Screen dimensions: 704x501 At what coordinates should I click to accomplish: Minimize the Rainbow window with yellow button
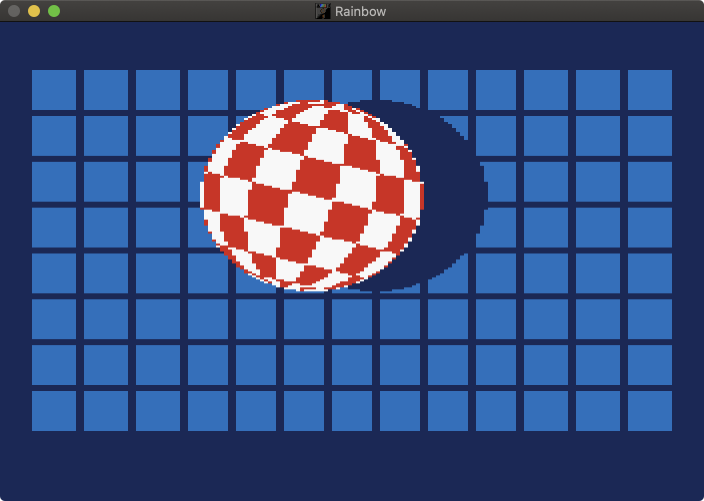pos(34,11)
